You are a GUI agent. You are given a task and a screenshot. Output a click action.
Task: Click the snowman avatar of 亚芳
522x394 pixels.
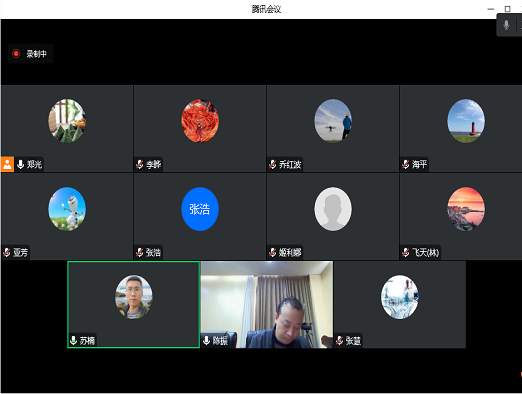coord(67,209)
